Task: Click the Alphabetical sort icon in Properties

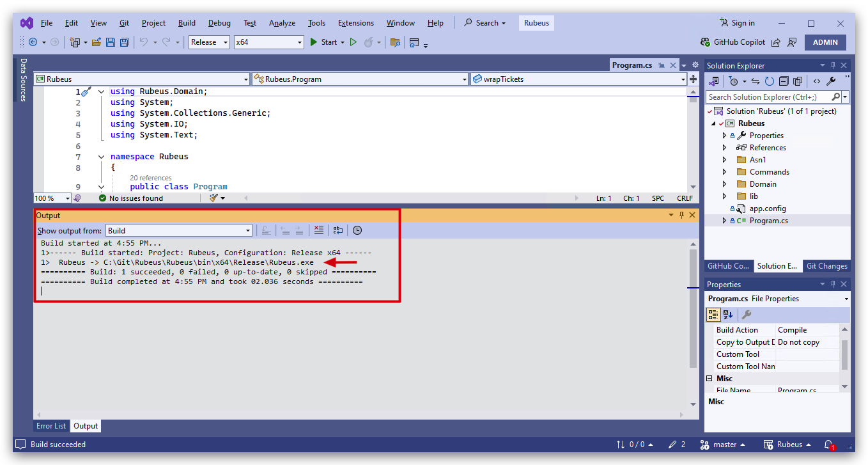Action: (728, 314)
